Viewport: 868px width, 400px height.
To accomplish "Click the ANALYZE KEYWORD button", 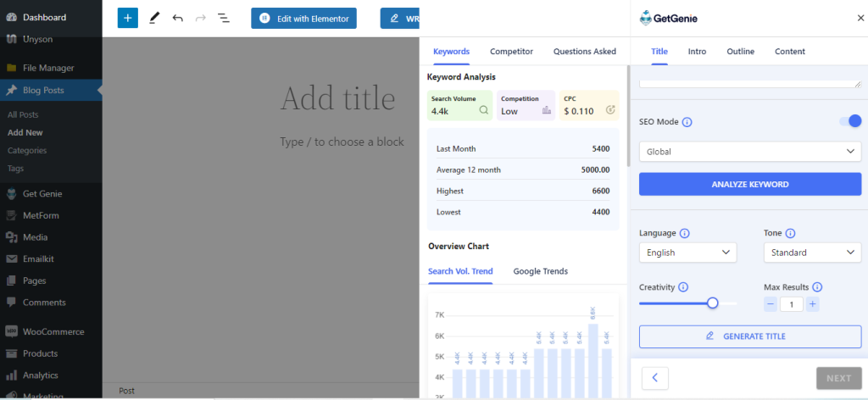I will click(750, 184).
